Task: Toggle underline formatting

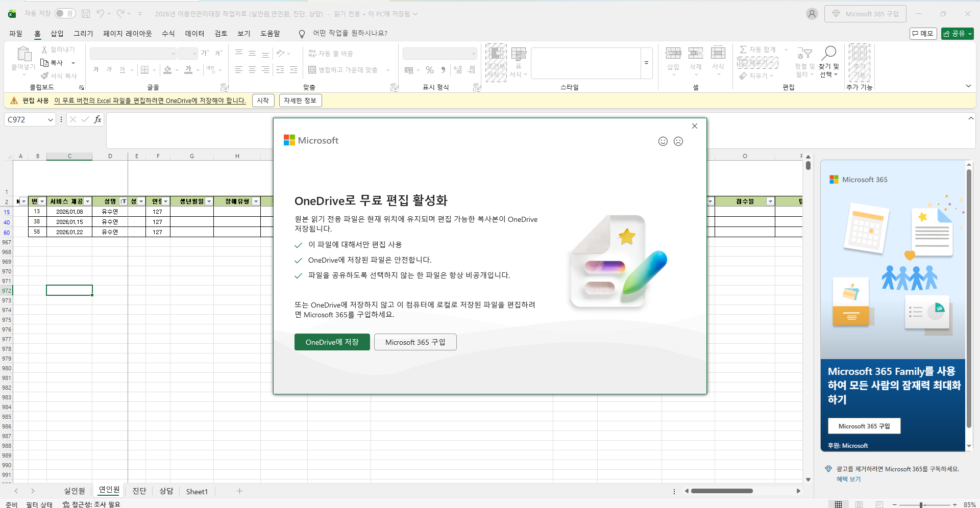Action: [122, 70]
